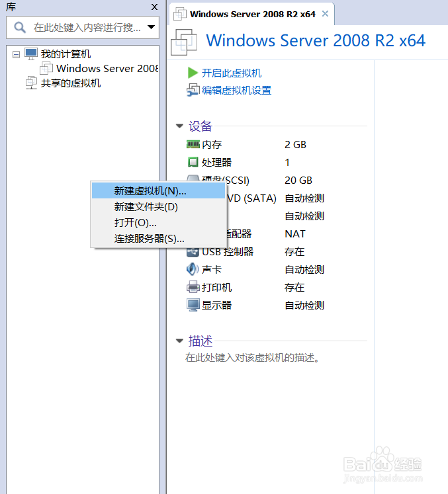Collapse the 我的计算机 tree node
The width and height of the screenshot is (448, 494).
(16, 54)
